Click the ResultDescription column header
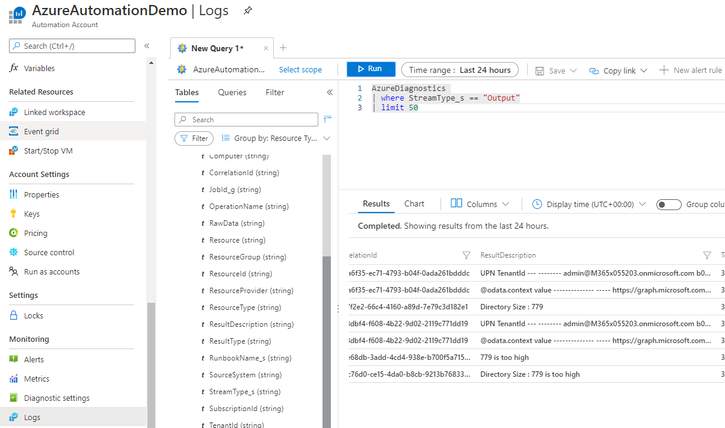Screen dimensions: 725x428 (x=508, y=255)
